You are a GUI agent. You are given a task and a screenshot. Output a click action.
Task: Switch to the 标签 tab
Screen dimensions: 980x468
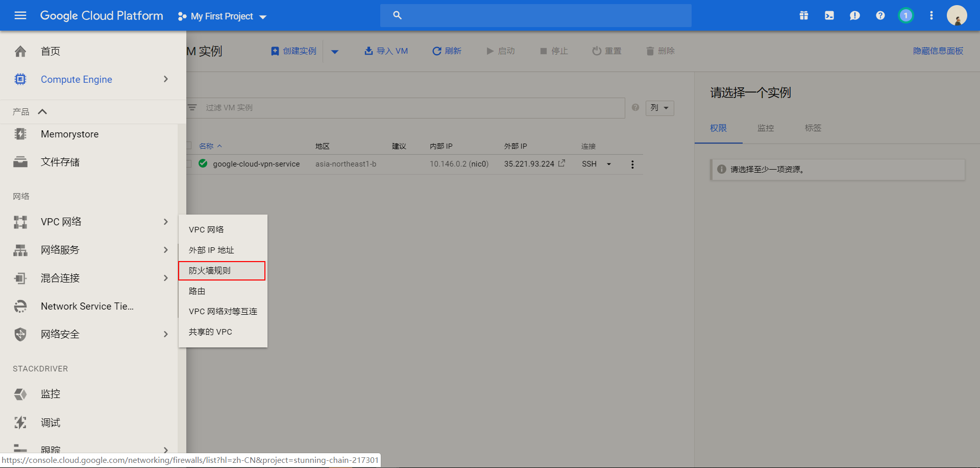coord(813,128)
